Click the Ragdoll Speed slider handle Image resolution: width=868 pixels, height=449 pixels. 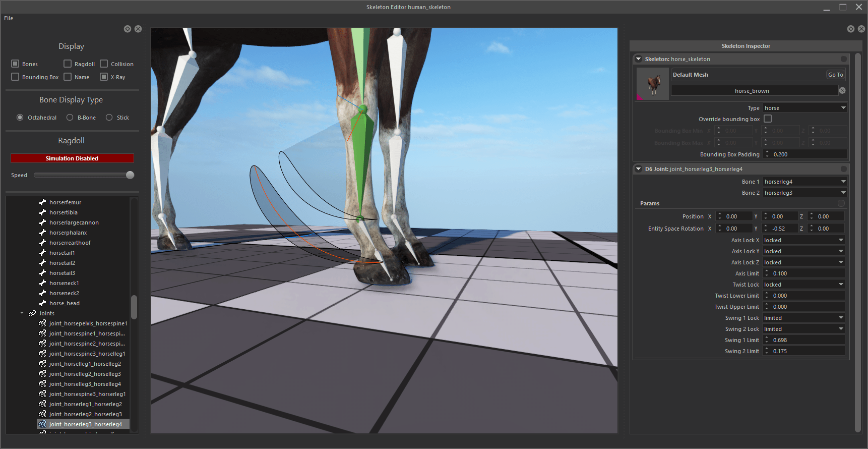tap(130, 175)
